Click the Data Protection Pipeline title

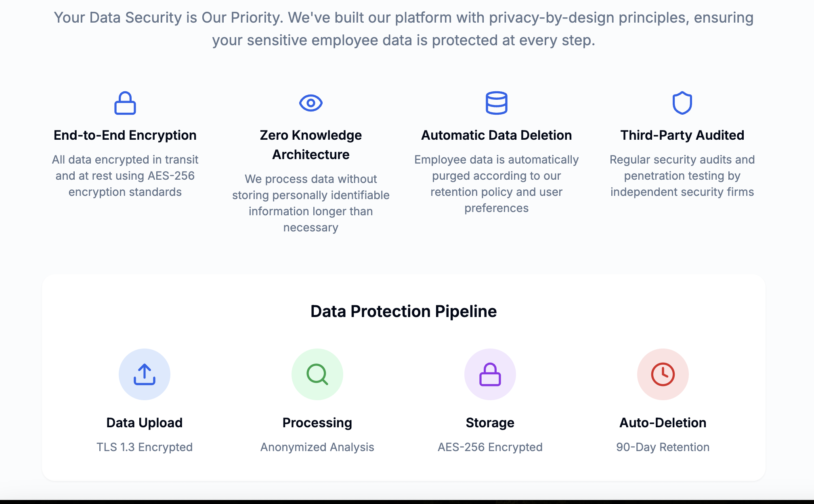coord(404,311)
